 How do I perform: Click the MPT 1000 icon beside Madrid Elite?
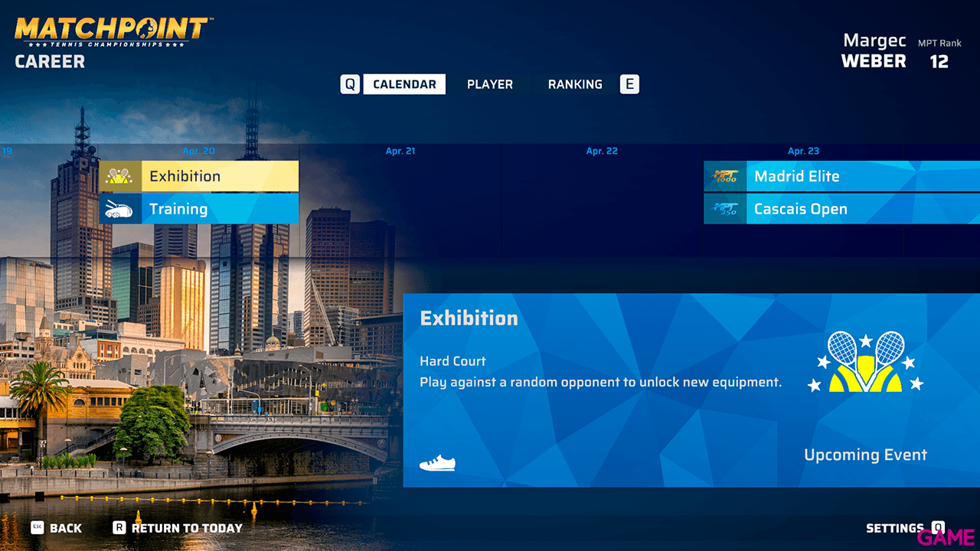724,176
